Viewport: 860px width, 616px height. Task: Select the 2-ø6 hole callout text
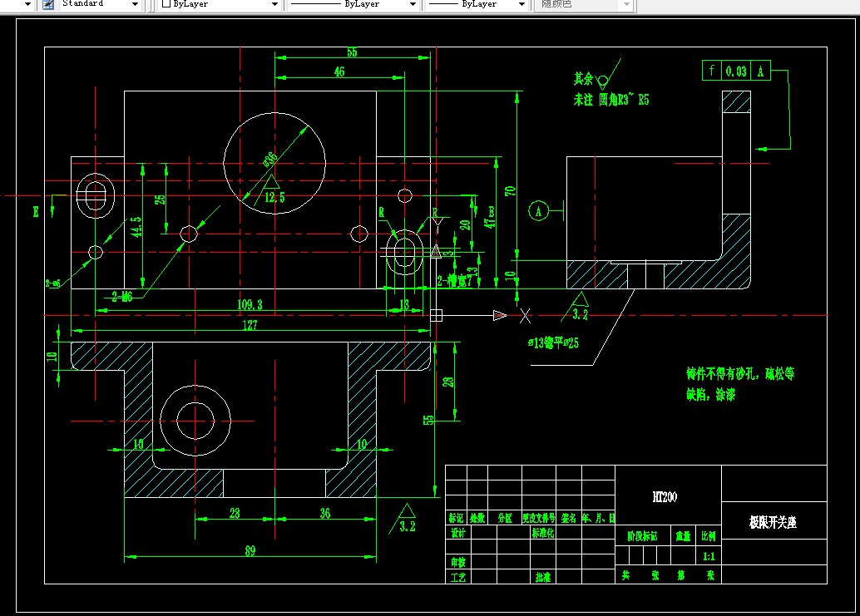point(53,283)
